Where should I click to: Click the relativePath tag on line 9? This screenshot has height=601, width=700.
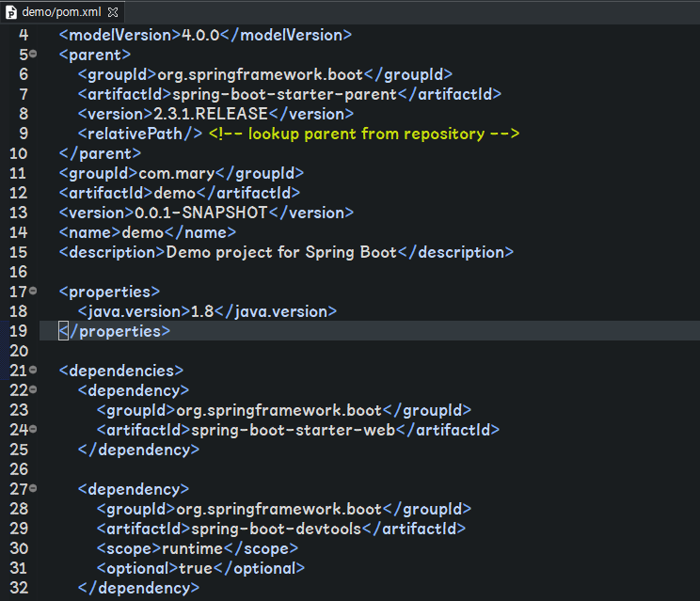(x=140, y=134)
